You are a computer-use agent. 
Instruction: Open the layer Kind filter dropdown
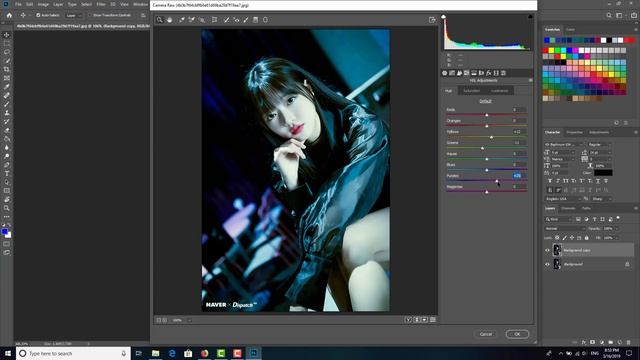coord(559,219)
